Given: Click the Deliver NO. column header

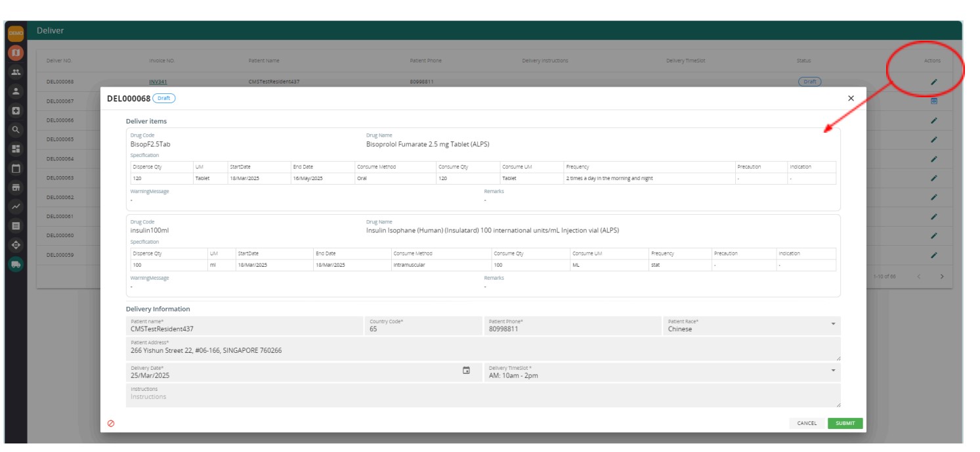Looking at the screenshot, I should 59,60.
